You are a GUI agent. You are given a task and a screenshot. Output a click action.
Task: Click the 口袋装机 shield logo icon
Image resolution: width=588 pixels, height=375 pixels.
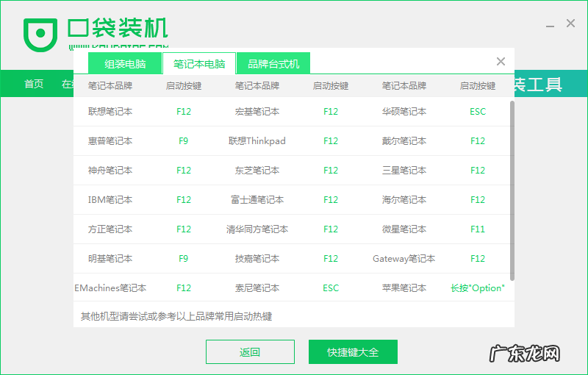[x=40, y=35]
